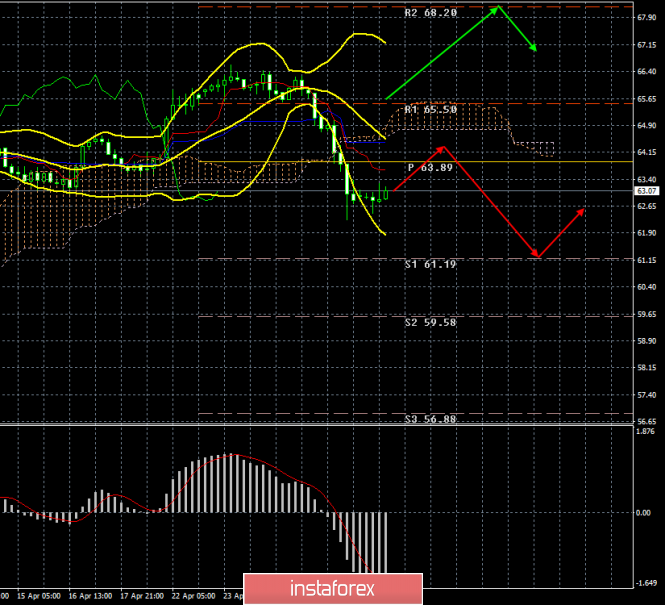Screen dimensions: 665x605
Task: Click the 60.40 price axis value
Action: [646, 287]
